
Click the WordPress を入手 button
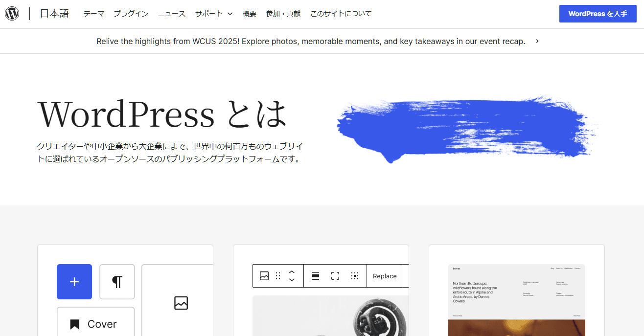point(598,14)
